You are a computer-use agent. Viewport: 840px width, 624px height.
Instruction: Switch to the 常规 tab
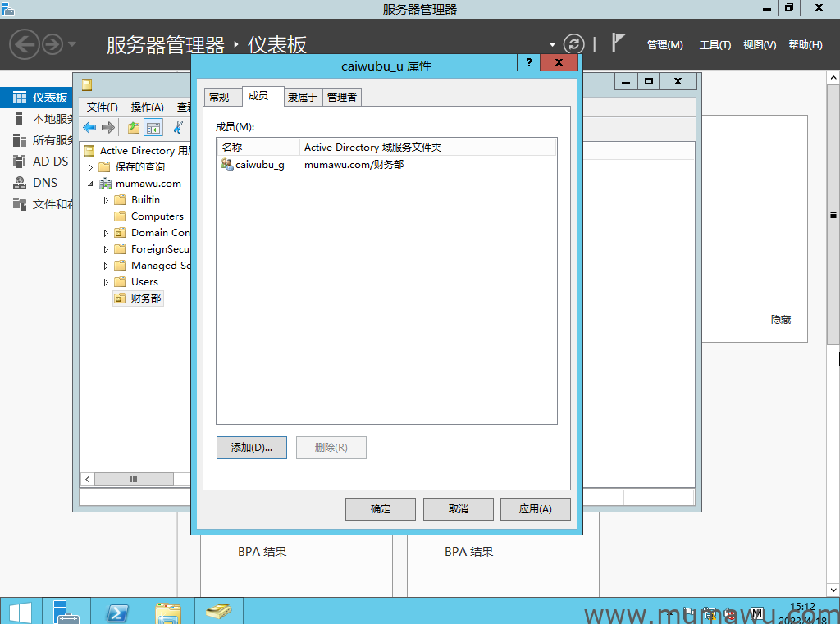coord(219,97)
